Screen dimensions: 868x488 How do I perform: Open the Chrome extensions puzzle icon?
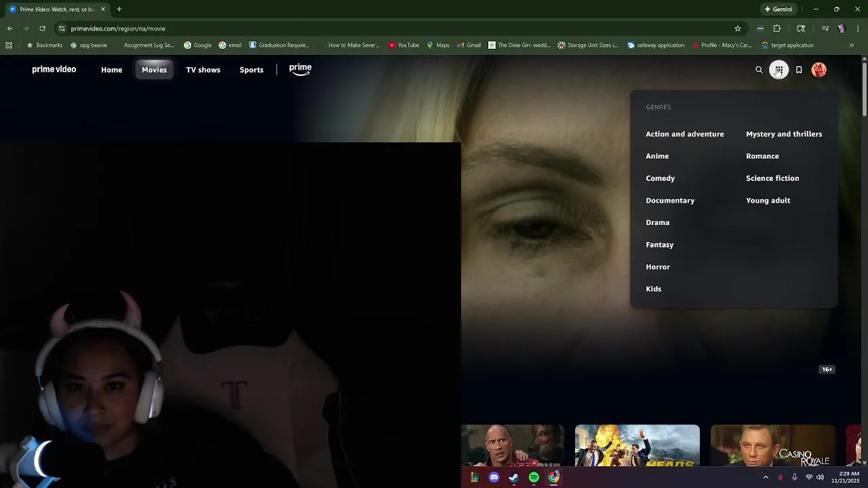[776, 28]
